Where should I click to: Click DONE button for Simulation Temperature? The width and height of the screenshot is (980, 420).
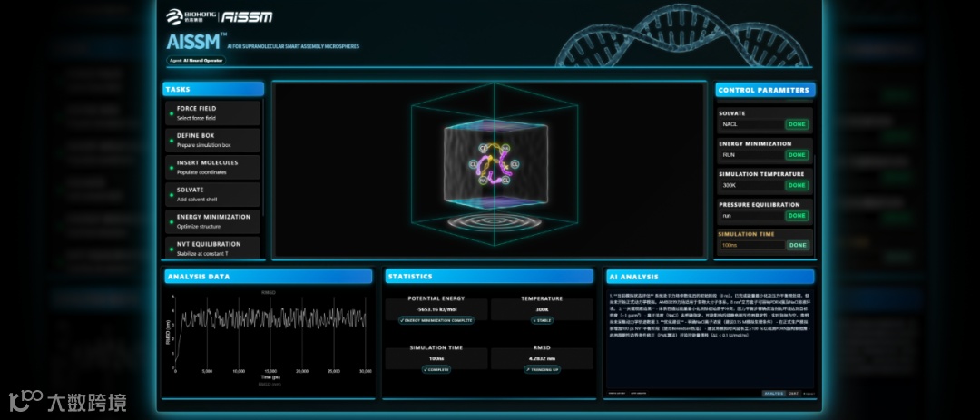point(797,185)
